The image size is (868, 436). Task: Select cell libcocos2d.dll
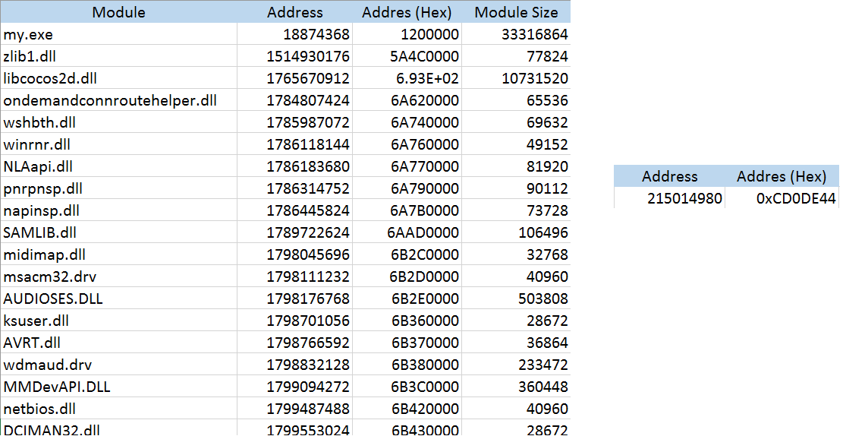[118, 78]
